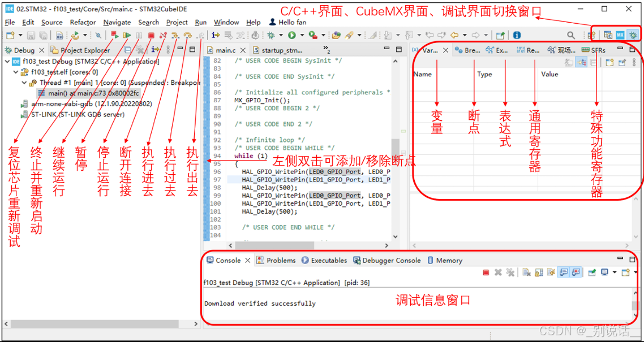The image size is (644, 342).
Task: Select arm-none-eabi-gdb entry
Action: (x=86, y=104)
